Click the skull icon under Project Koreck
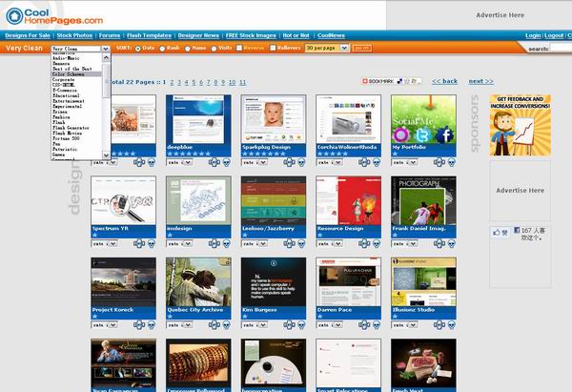The height and width of the screenshot is (392, 572). tap(152, 325)
